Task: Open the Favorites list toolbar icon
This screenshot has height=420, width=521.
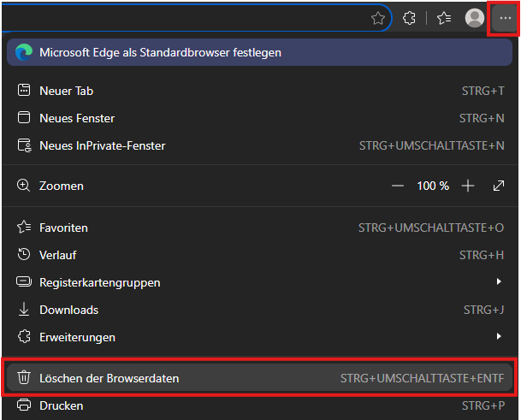Action: 444,18
